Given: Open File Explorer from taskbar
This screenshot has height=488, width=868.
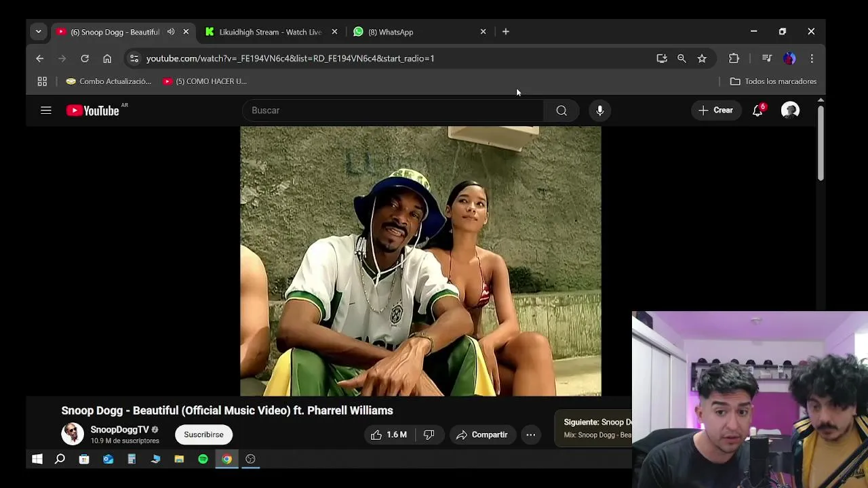Looking at the screenshot, I should point(179,459).
